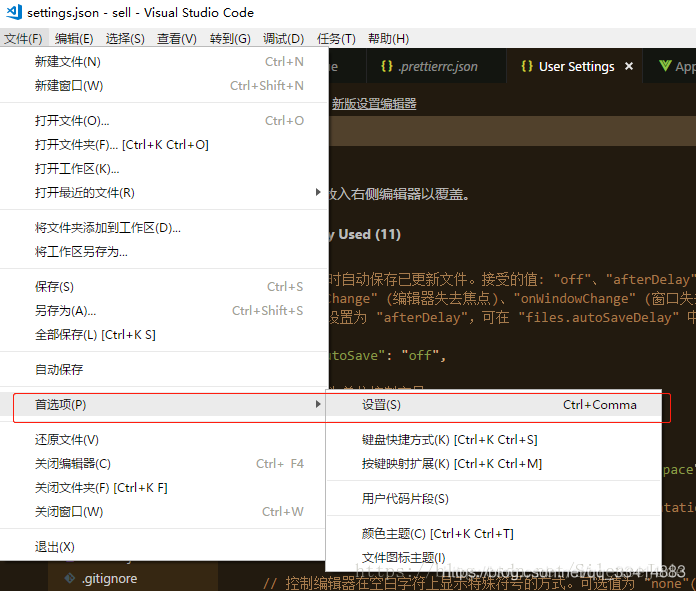Screen dimensions: 696x591
Task: Open the 选择(S) menu
Action: [x=125, y=39]
